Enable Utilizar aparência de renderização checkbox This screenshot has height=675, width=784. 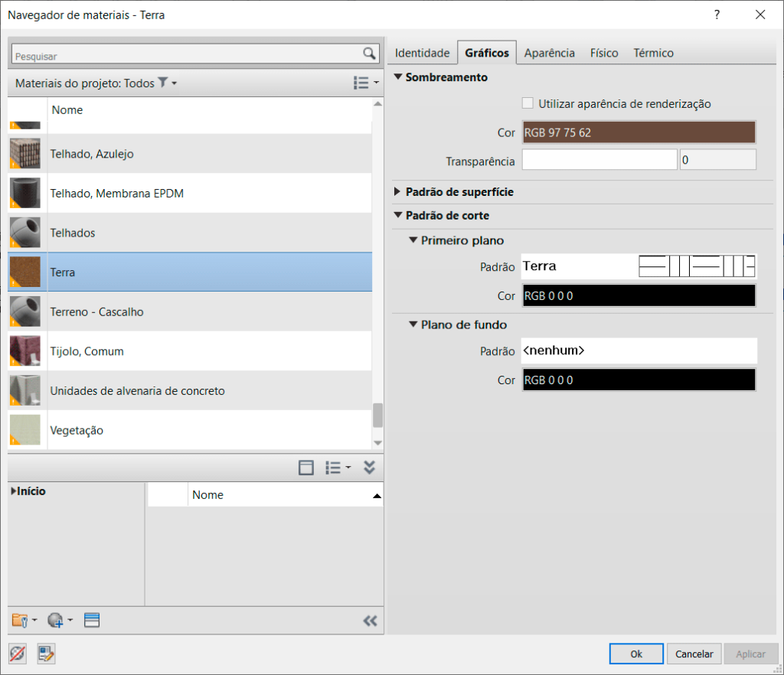[x=527, y=103]
